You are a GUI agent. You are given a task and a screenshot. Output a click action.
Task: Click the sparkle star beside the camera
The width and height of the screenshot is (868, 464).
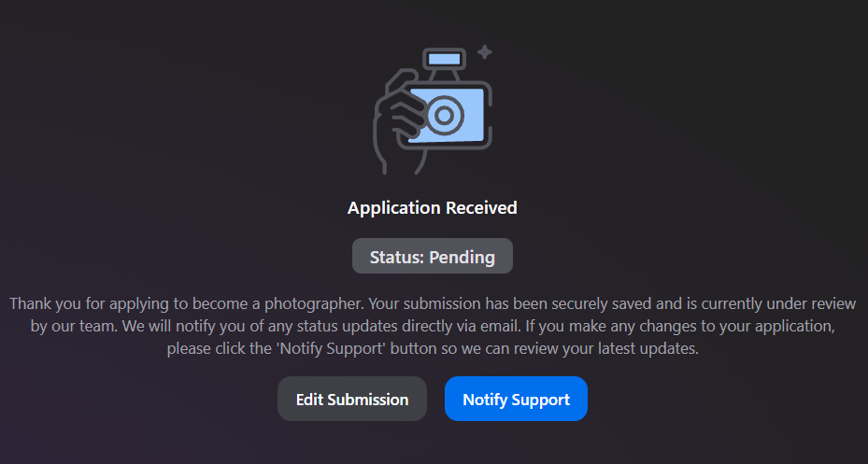coord(484,52)
